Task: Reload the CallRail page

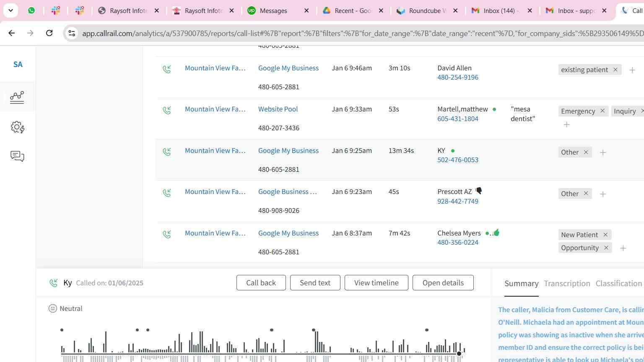Action: pyautogui.click(x=49, y=33)
